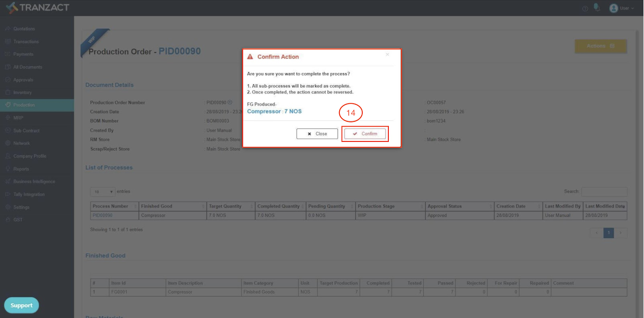644x318 pixels.
Task: Click the Sub Contract sidebar icon
Action: (x=8, y=130)
